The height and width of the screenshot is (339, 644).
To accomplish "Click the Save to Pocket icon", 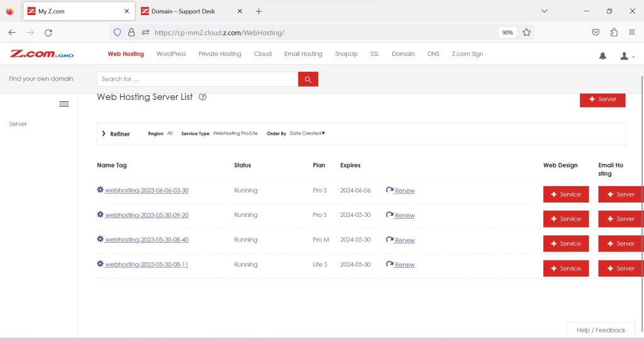I will point(596,33).
